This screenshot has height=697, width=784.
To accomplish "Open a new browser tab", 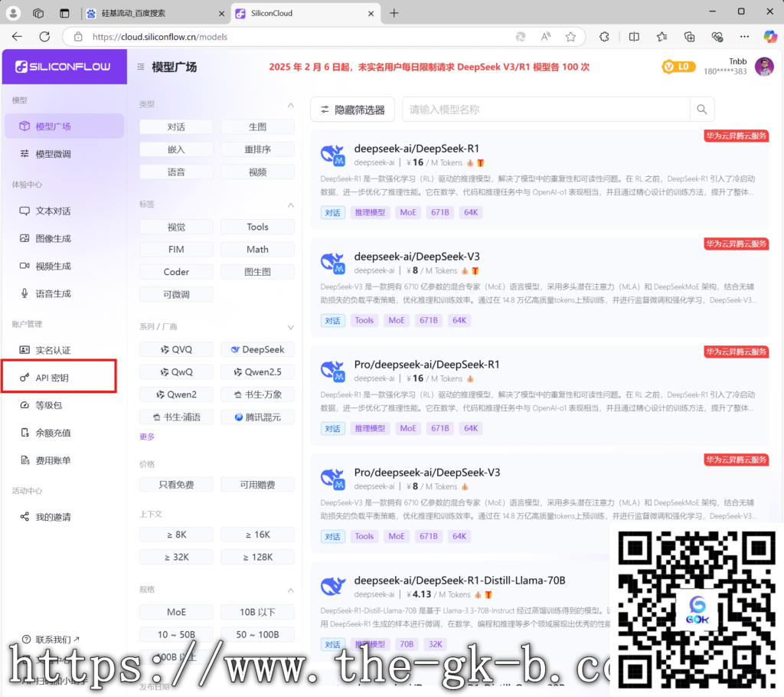I will 394,13.
